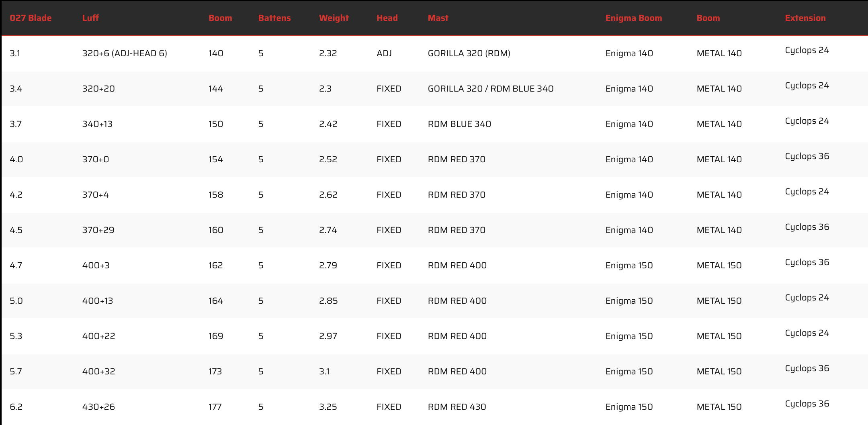Select blade size "3.1" in first column
868x425 pixels.
pos(15,53)
